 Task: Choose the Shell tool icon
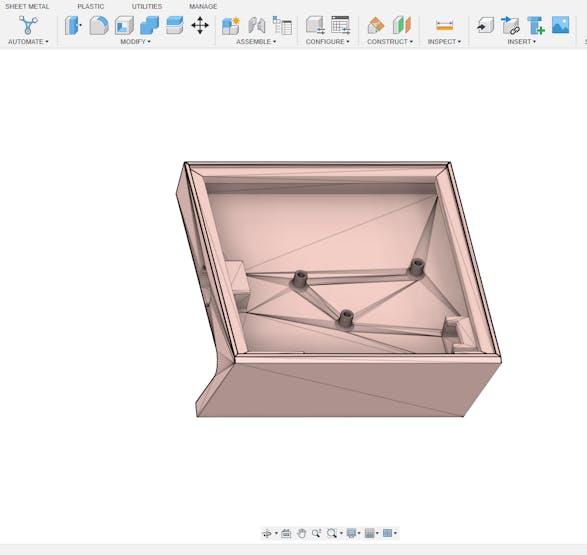tap(124, 25)
